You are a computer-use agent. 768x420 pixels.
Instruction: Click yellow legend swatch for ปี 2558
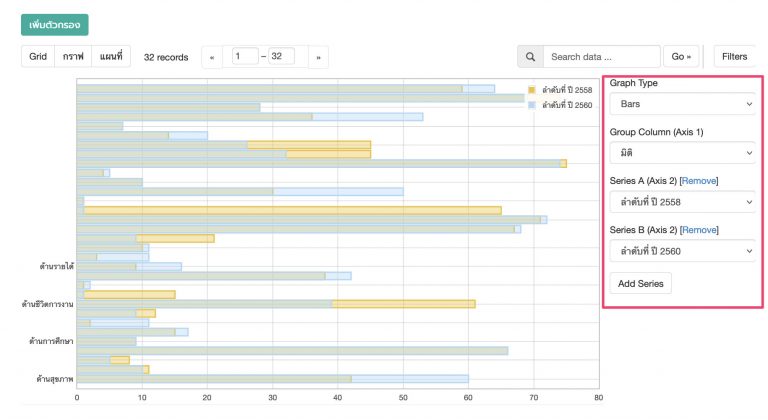pyautogui.click(x=532, y=90)
